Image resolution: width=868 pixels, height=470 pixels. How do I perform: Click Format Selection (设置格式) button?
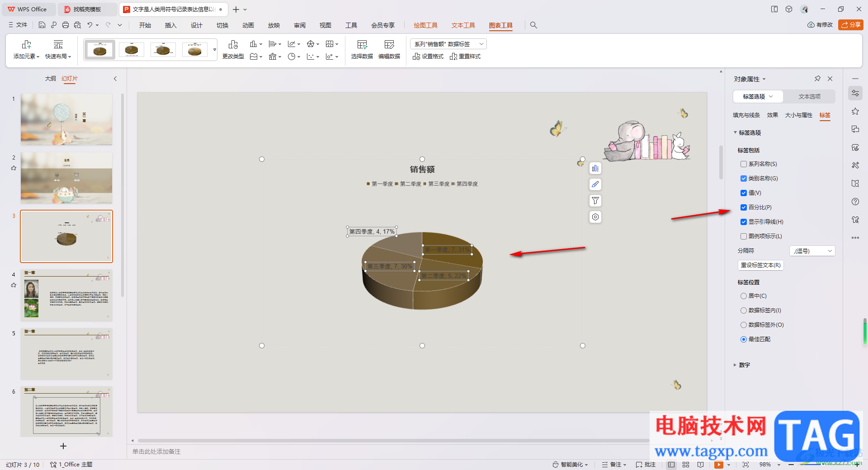pyautogui.click(x=428, y=56)
